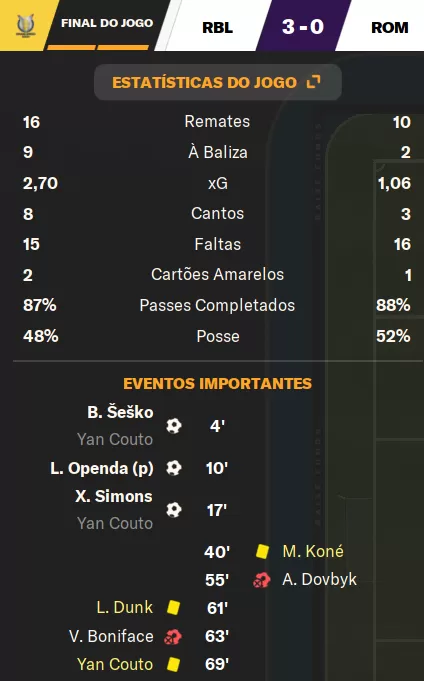Click the RBL team name
This screenshot has height=681, width=424.
[x=218, y=27]
